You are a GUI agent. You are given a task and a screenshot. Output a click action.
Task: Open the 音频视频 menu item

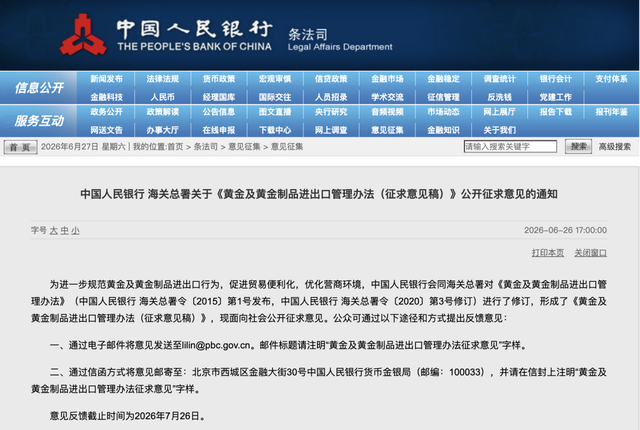pos(387,112)
